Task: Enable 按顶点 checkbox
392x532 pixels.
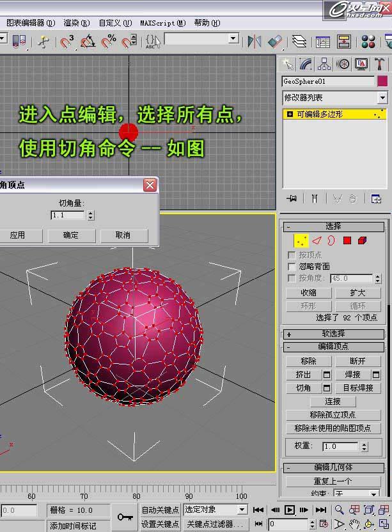Action: tap(292, 255)
